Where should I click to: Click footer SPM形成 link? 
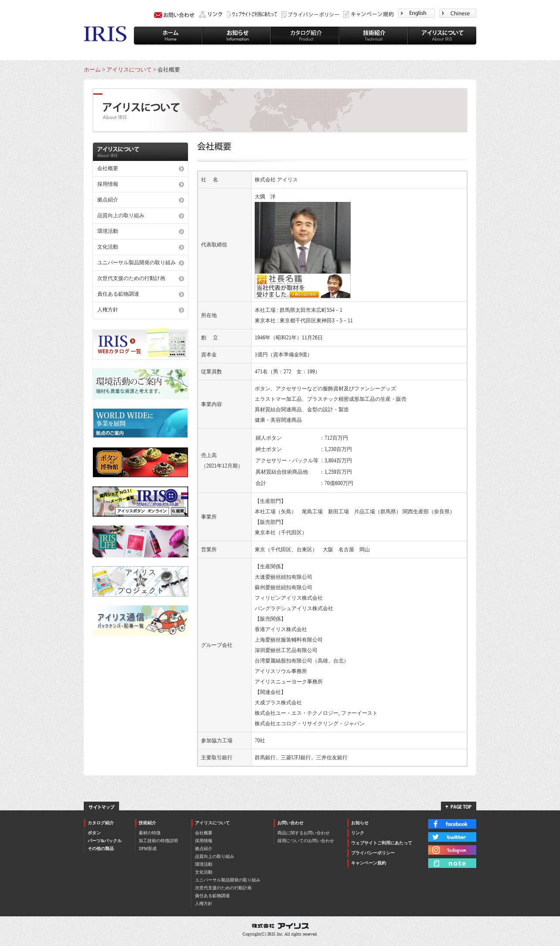(x=147, y=849)
